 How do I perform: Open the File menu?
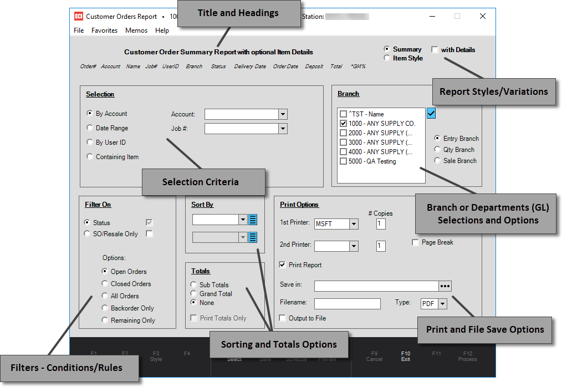tap(79, 30)
